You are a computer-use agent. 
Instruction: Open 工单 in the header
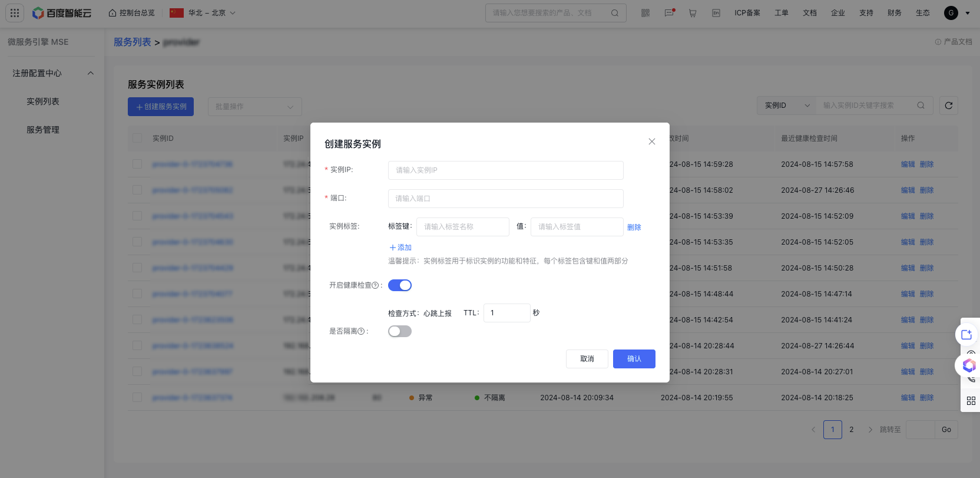[782, 13]
